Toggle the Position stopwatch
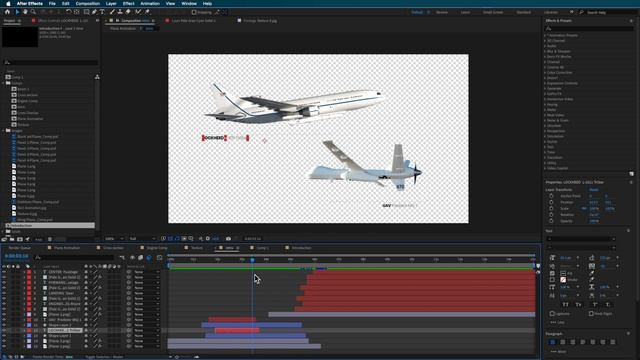Image resolution: width=640 pixels, height=360 pixels. 551,202
